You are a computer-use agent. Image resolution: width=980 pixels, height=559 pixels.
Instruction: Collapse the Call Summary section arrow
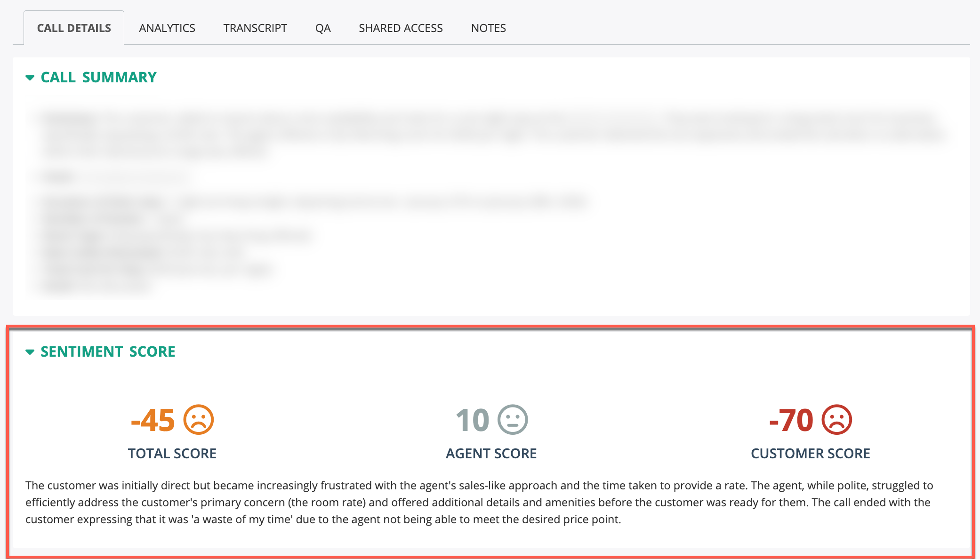[x=30, y=78]
